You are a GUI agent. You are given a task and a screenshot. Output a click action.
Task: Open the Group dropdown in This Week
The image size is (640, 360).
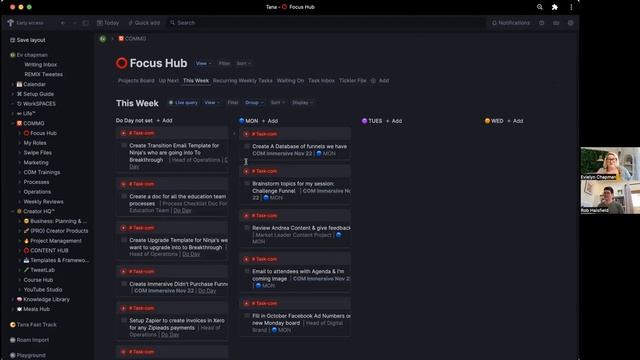[254, 103]
